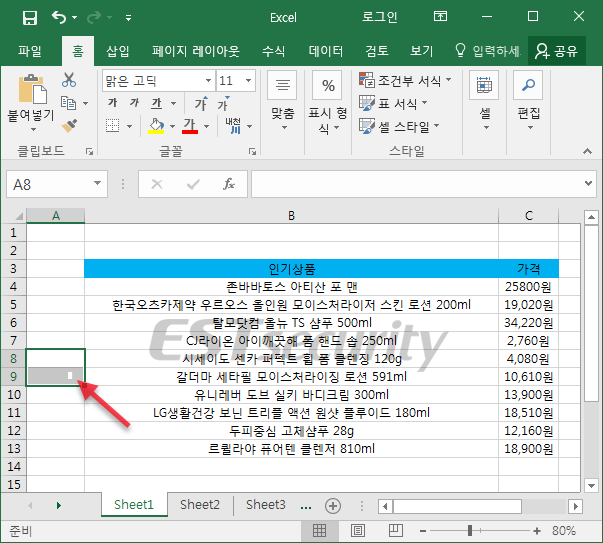Screen dimensions: 603x543
Task: Select all cells with the corner button
Action: [14, 216]
